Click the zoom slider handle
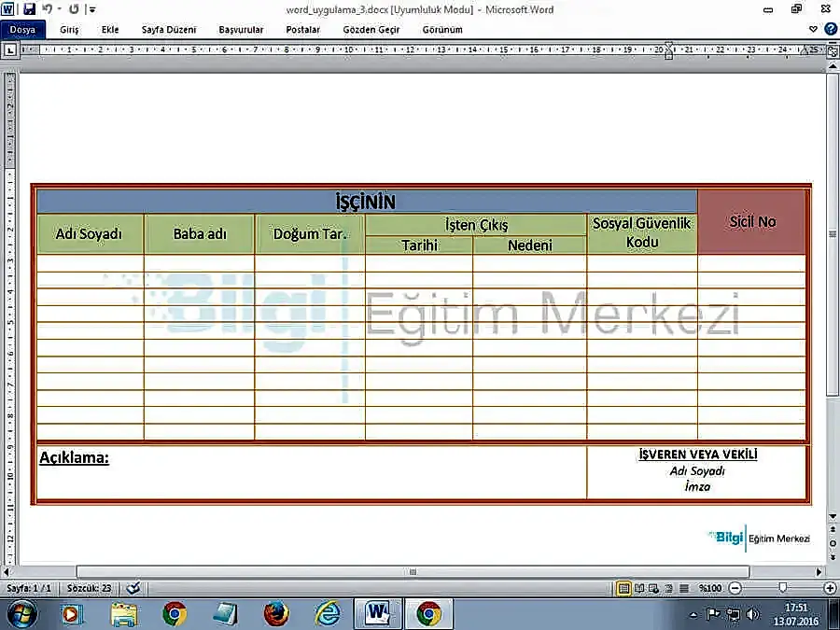Viewport: 840px width, 630px height. pyautogui.click(x=782, y=588)
